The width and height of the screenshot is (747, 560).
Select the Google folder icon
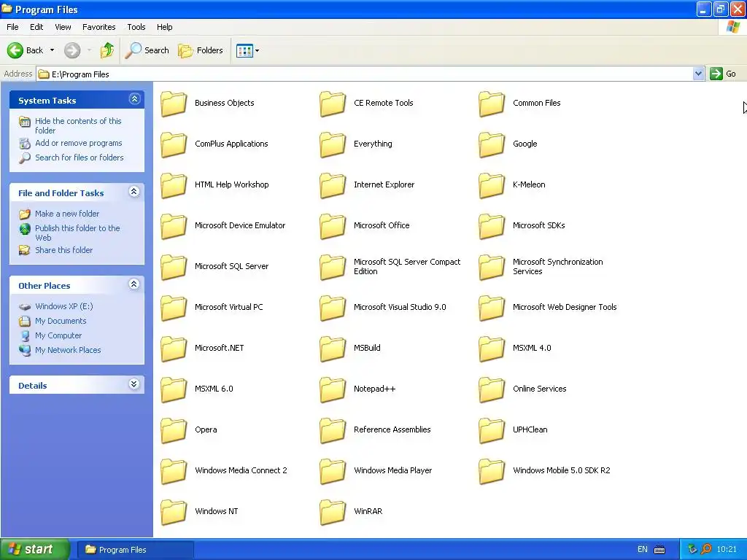pyautogui.click(x=492, y=145)
